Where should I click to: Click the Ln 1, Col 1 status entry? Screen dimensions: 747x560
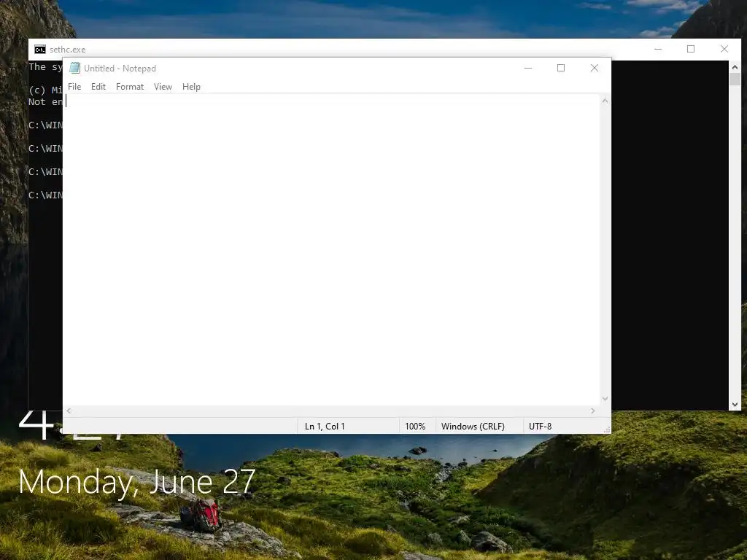(x=325, y=426)
